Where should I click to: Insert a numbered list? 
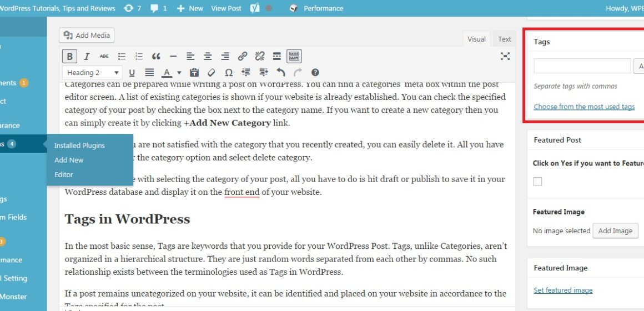click(139, 56)
